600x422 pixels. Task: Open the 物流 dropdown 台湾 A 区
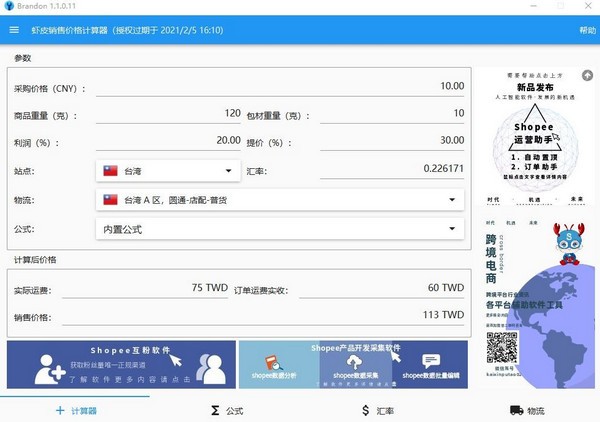pos(280,200)
